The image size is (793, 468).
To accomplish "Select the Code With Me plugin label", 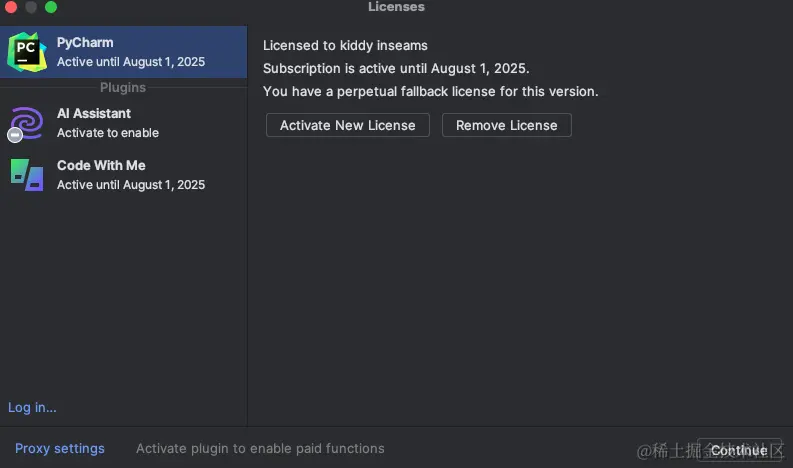I will 101,165.
